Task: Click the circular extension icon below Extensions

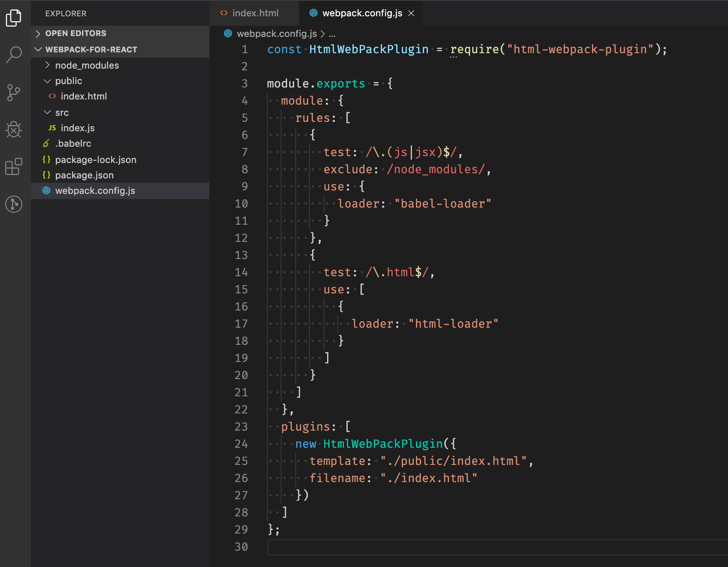Action: click(14, 205)
